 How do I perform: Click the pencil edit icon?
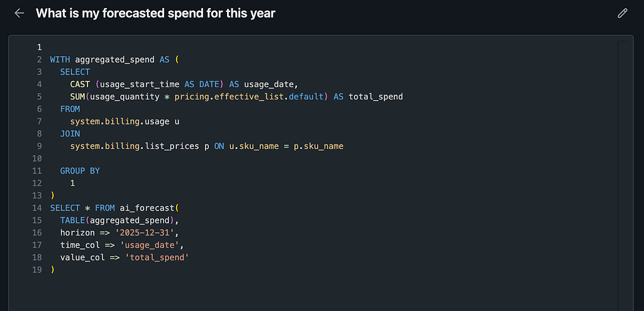(x=623, y=13)
